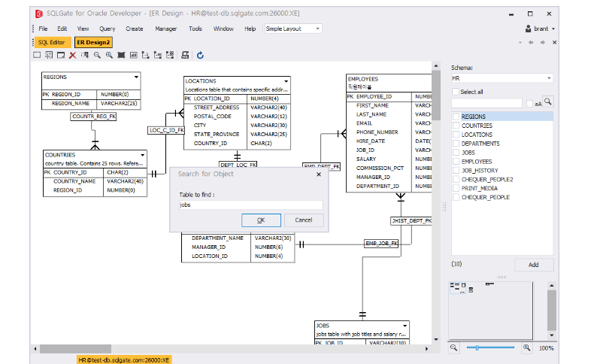Check the CHEQUER_PEOPLE2 table checkbox
597x364 pixels.
(x=456, y=179)
